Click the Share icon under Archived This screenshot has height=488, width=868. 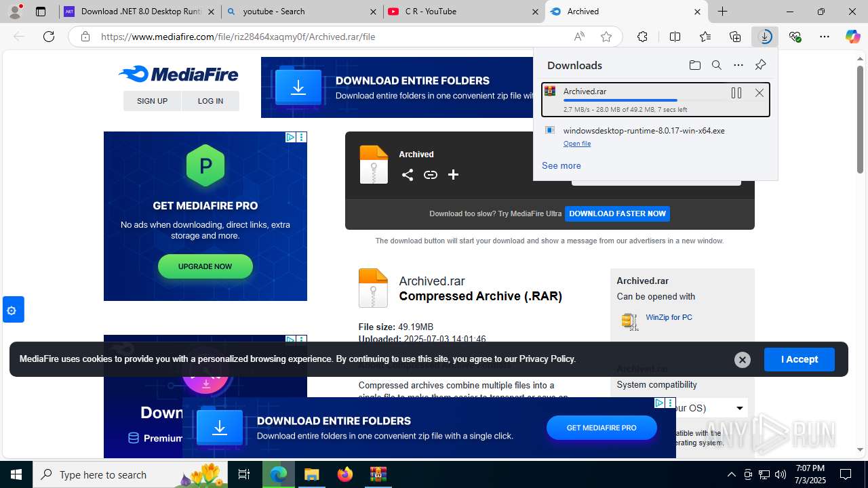tap(408, 175)
